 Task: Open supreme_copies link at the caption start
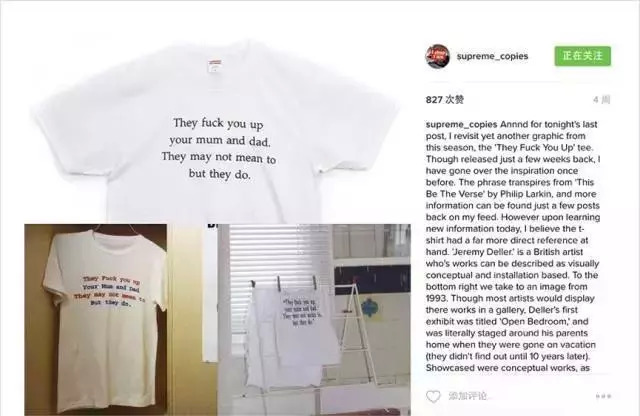[x=461, y=124]
